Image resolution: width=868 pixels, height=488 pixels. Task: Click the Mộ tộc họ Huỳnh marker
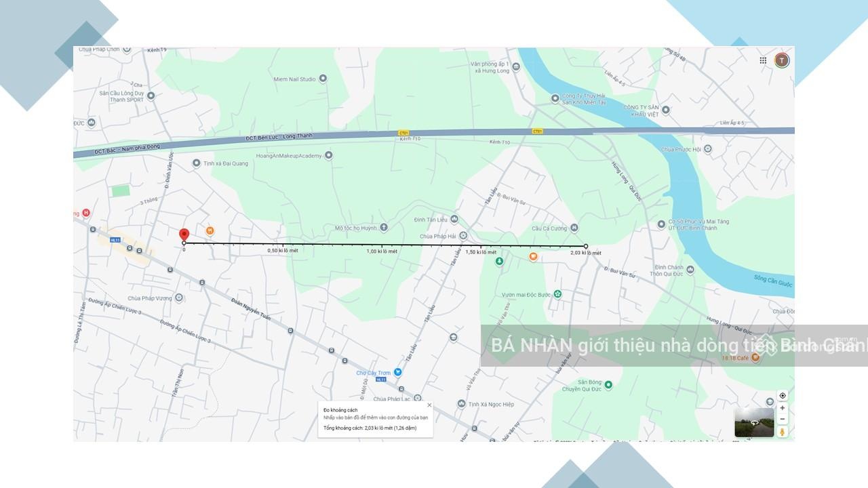[x=384, y=228]
